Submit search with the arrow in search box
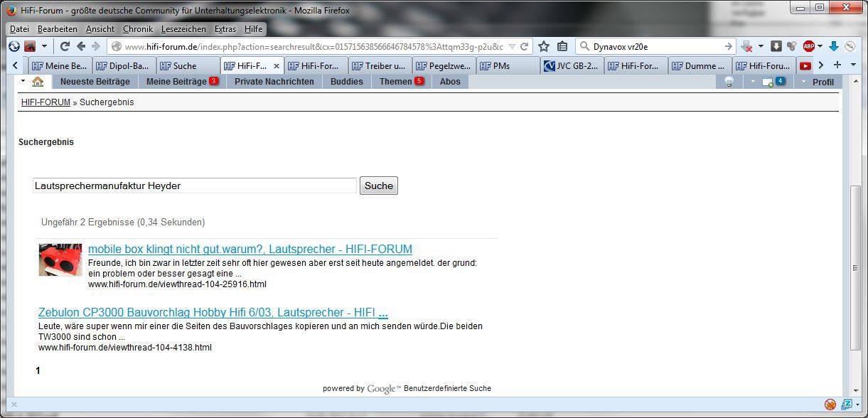 point(728,46)
